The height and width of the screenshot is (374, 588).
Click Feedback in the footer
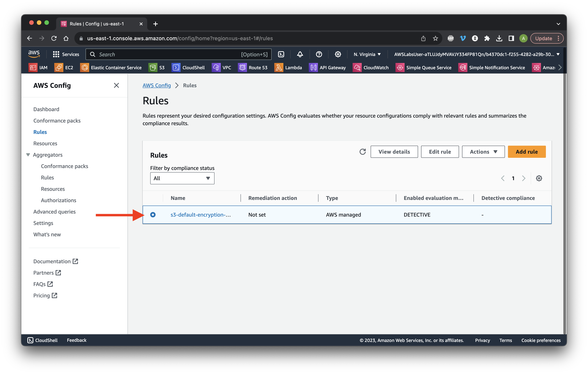coord(77,340)
